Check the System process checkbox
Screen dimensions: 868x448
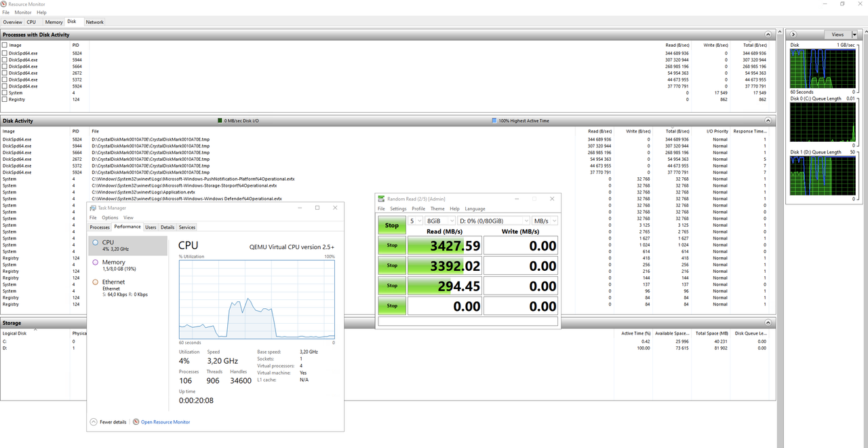(5, 93)
